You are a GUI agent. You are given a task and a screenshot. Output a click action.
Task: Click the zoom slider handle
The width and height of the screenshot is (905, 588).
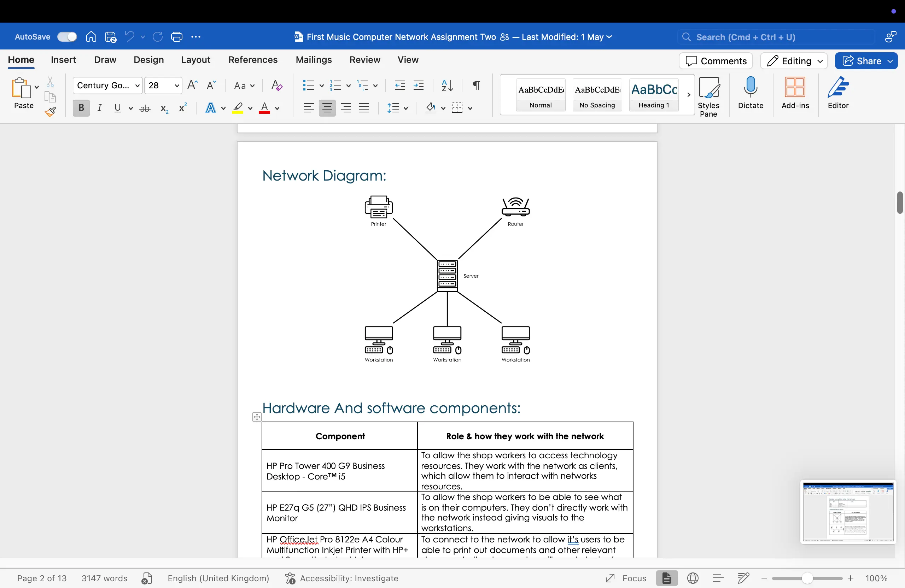pyautogui.click(x=807, y=578)
